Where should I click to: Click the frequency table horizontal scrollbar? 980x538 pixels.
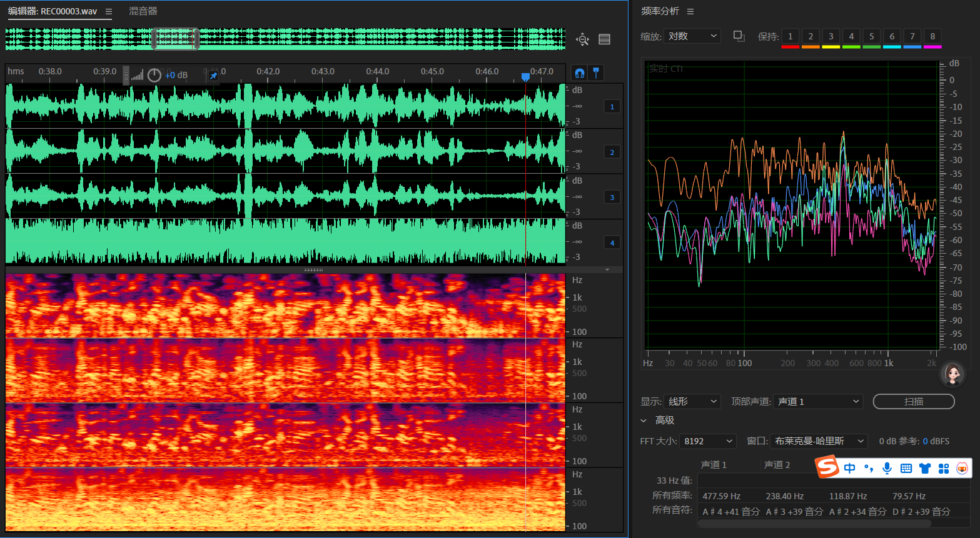click(815, 524)
